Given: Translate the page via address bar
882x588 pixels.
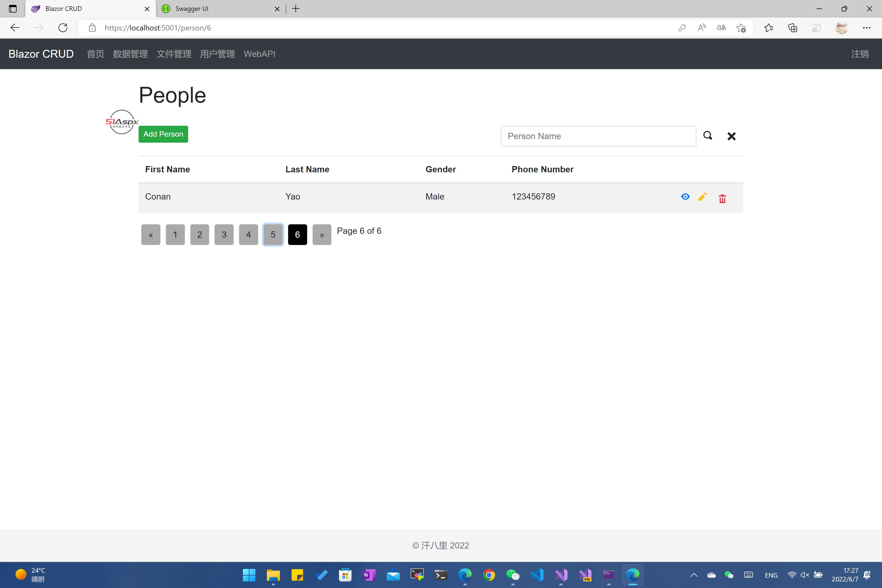Looking at the screenshot, I should point(721,28).
